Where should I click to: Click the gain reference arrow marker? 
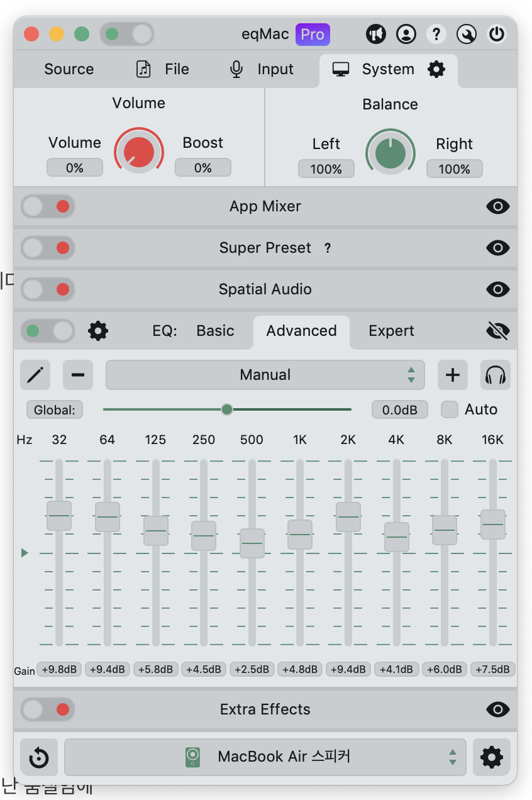point(25,553)
